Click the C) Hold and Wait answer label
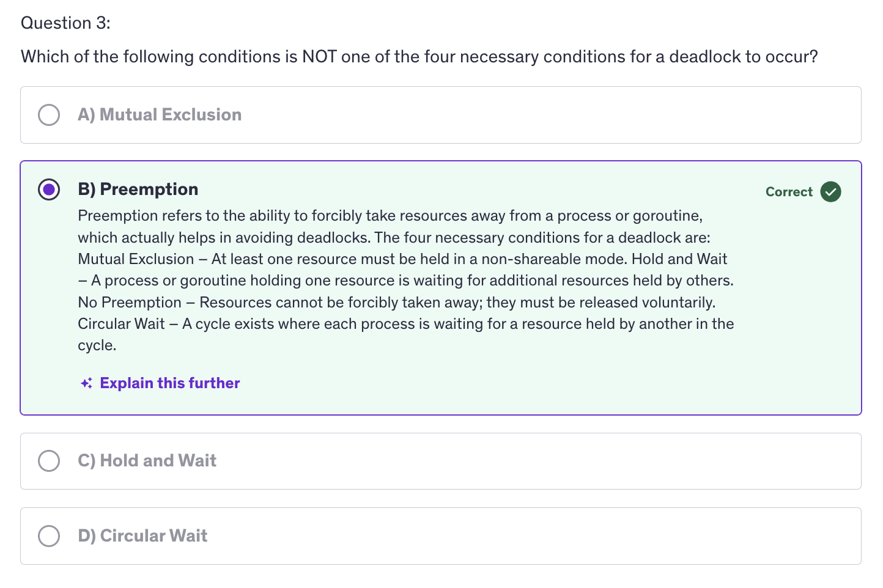This screenshot has height=588, width=883. [x=147, y=461]
